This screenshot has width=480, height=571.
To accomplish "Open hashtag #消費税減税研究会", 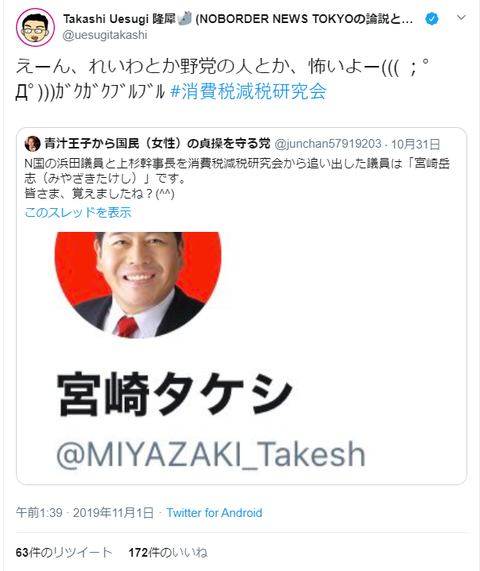I will tap(248, 91).
